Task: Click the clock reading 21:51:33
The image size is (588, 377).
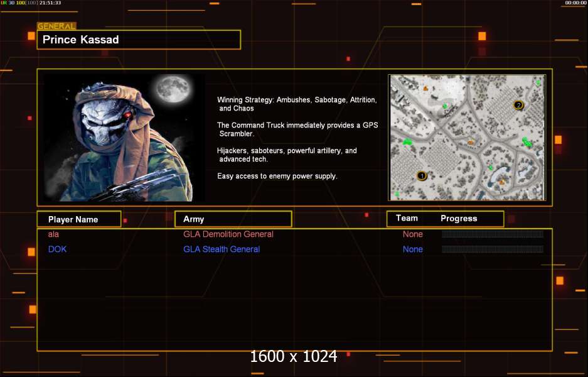Action: pyautogui.click(x=50, y=3)
